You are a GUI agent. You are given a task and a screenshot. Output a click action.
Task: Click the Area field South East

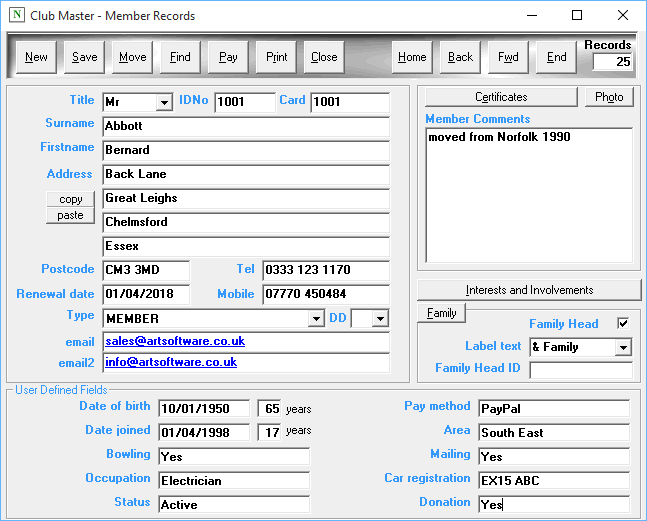coord(554,432)
